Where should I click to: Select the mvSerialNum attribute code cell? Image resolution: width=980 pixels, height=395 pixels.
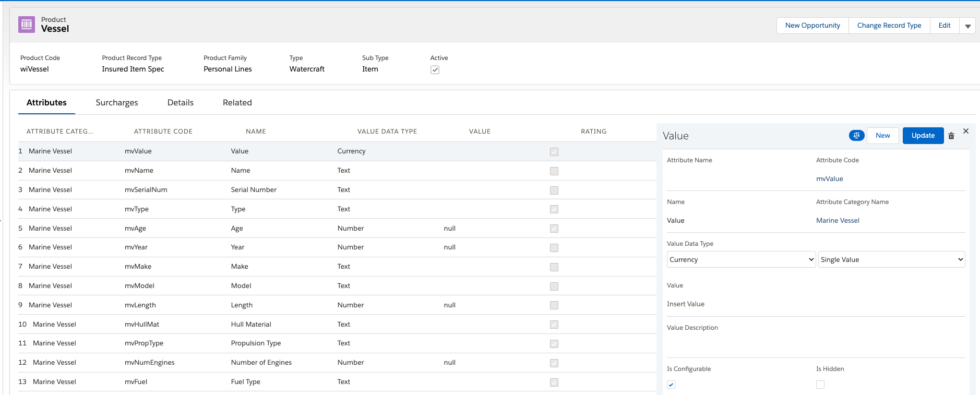pyautogui.click(x=146, y=189)
